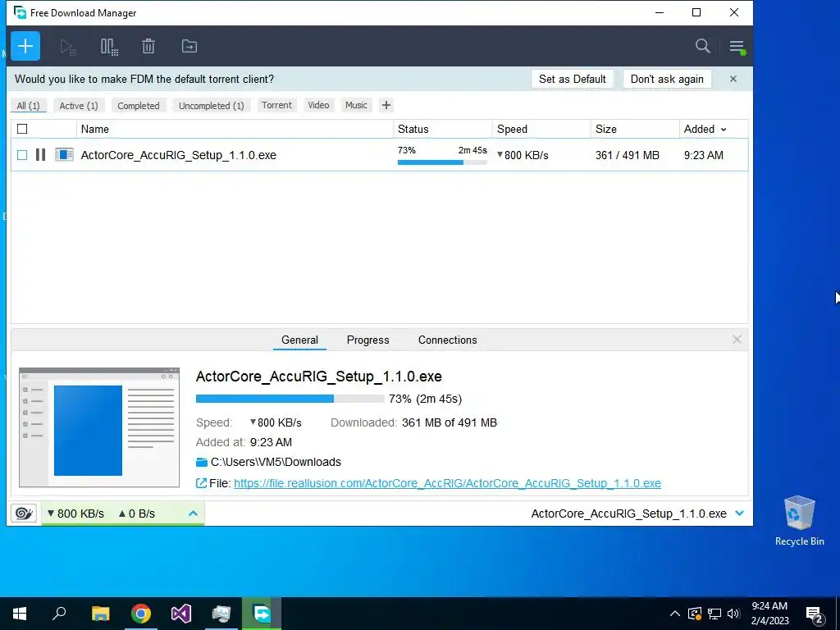The width and height of the screenshot is (840, 630).
Task: Open File Explorer from taskbar
Action: click(x=100, y=614)
